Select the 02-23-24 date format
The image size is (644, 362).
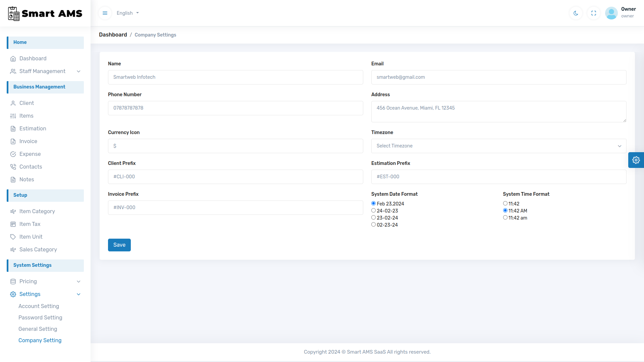point(374,224)
